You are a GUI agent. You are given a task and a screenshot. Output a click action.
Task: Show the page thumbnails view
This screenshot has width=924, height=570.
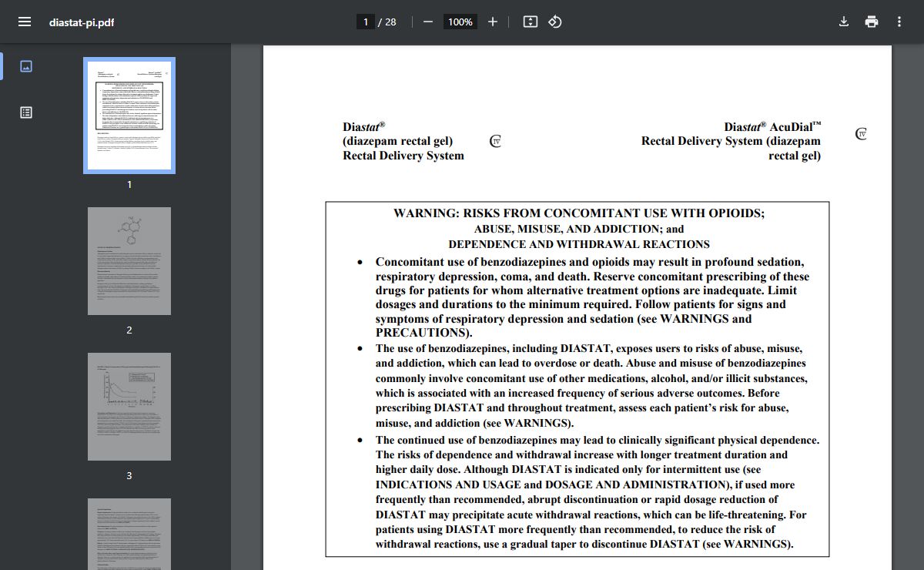pyautogui.click(x=26, y=66)
